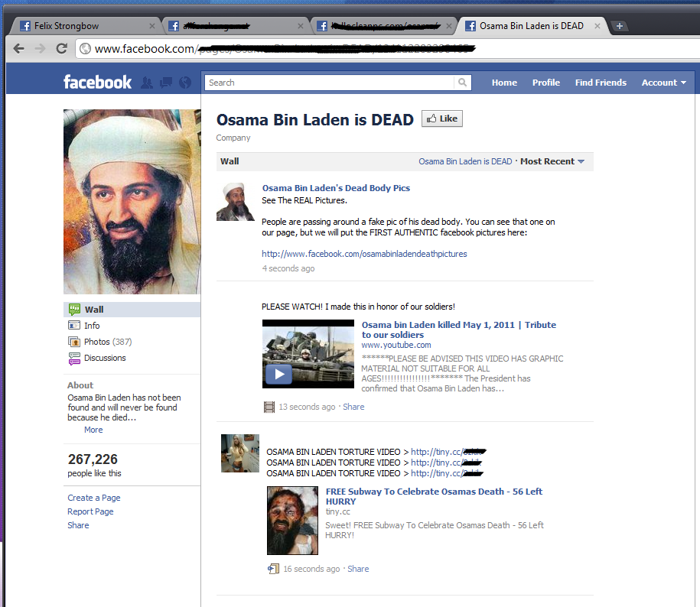Click the Discussions icon in the left sidebar

74,358
